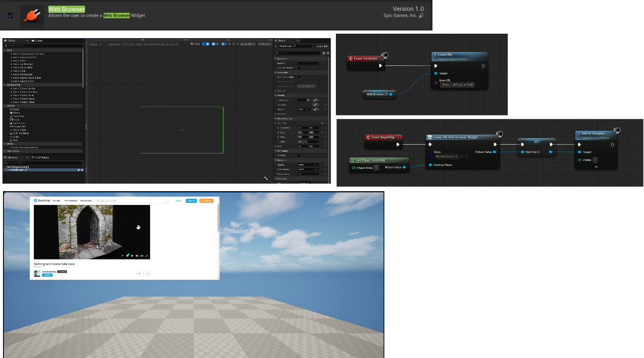Toggle the Supports Transparency checkbox
This screenshot has height=358, width=644.
coord(299,68)
